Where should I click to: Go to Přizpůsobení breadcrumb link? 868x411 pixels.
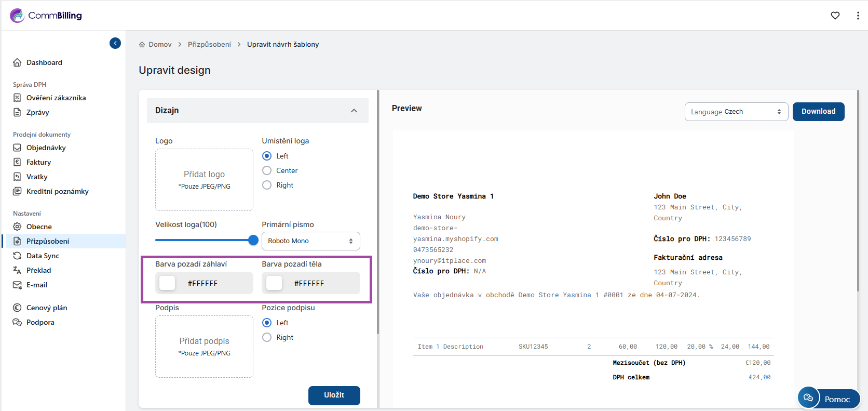click(x=209, y=45)
